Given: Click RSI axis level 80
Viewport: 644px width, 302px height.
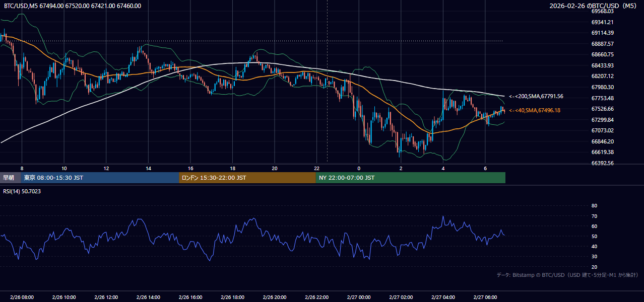Looking at the screenshot, I should (594, 206).
